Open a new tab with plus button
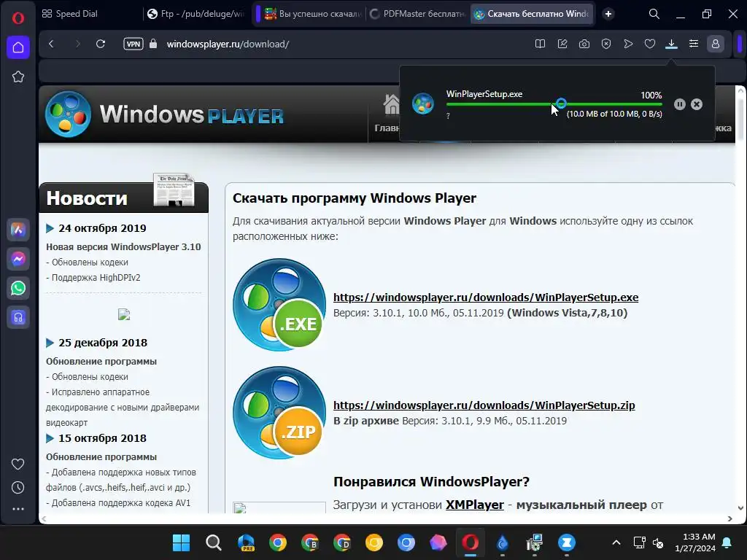This screenshot has height=560, width=747. (x=608, y=14)
